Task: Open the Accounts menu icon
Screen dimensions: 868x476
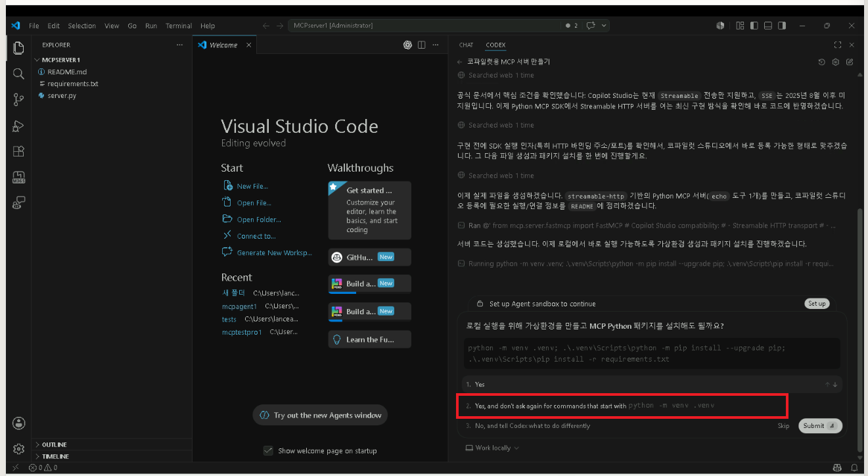Action: point(18,423)
